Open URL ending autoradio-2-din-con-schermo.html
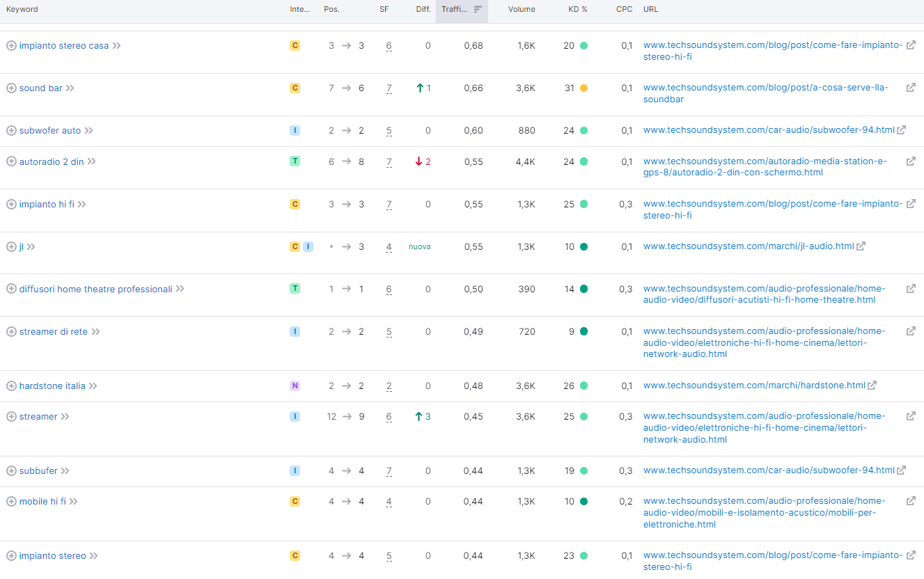 [765, 167]
